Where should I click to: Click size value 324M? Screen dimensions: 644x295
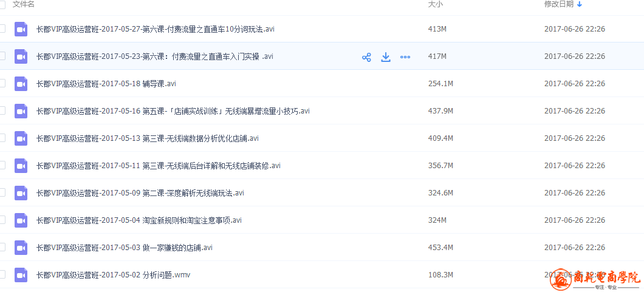tap(437, 220)
